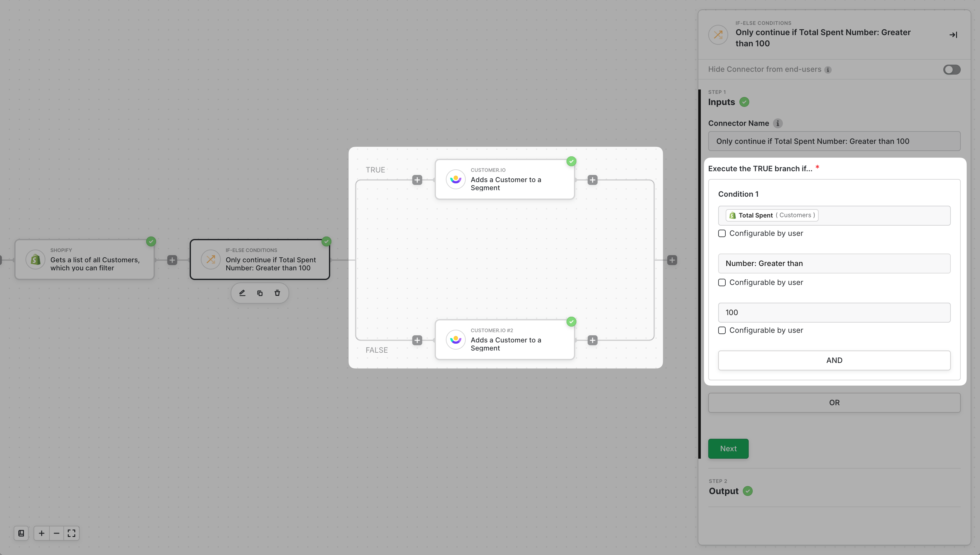Image resolution: width=980 pixels, height=555 pixels.
Task: Check Configurable by user under the 100 value
Action: pyautogui.click(x=722, y=330)
